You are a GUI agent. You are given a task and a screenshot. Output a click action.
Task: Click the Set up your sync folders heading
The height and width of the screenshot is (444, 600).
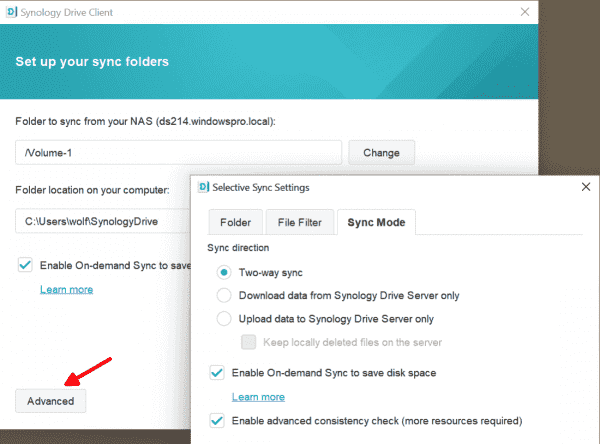pos(92,62)
